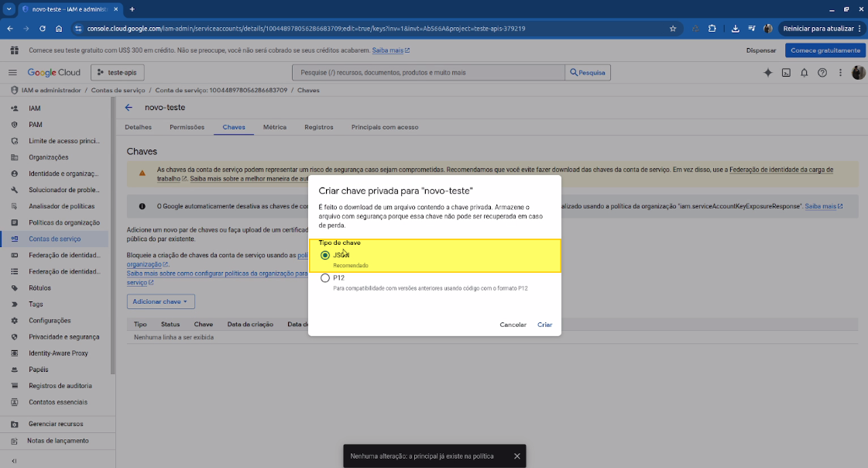Collapse the sidebar with the chevron

click(x=14, y=461)
